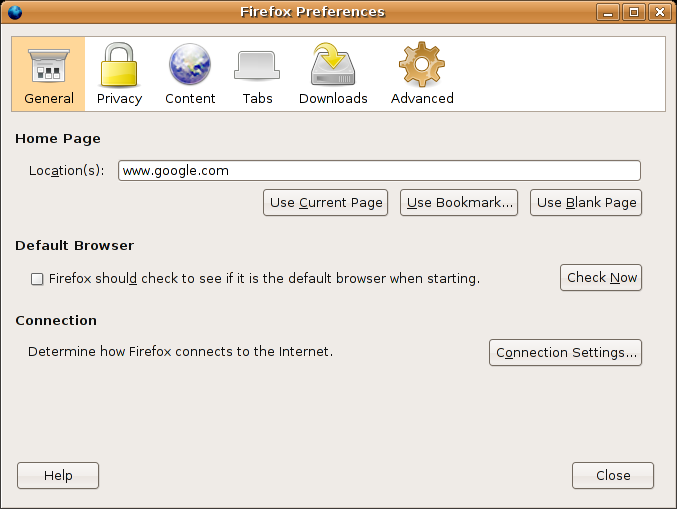Switch to the Privacy tab label
677x509 pixels.
119,98
